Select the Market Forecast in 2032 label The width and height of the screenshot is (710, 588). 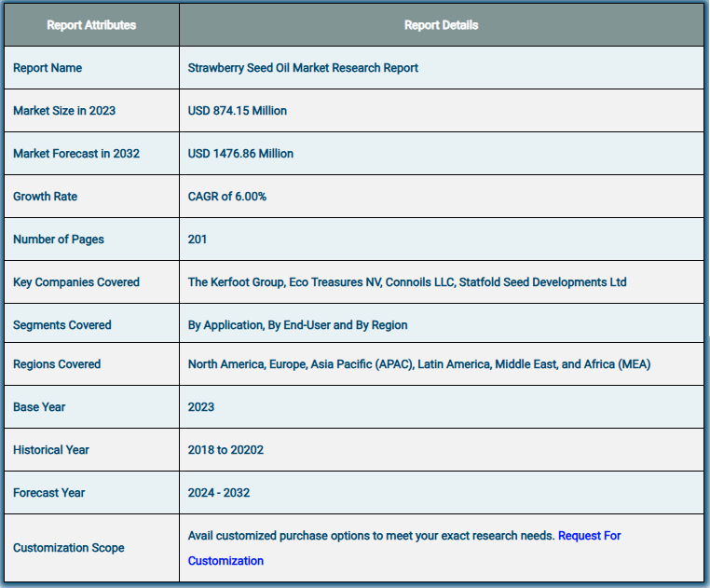tap(76, 154)
